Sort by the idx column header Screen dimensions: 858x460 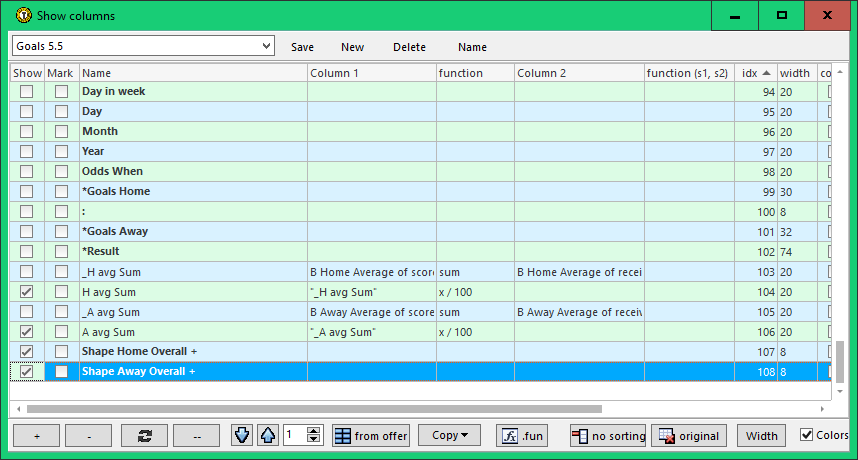click(755, 73)
